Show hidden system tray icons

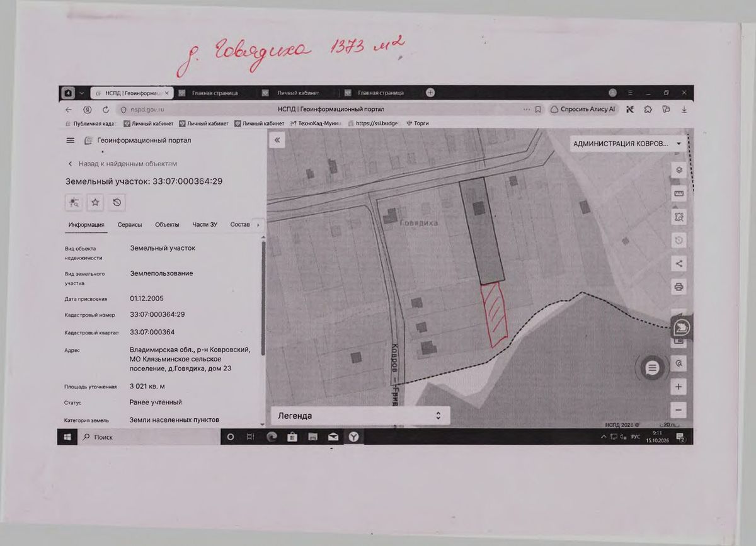click(605, 436)
